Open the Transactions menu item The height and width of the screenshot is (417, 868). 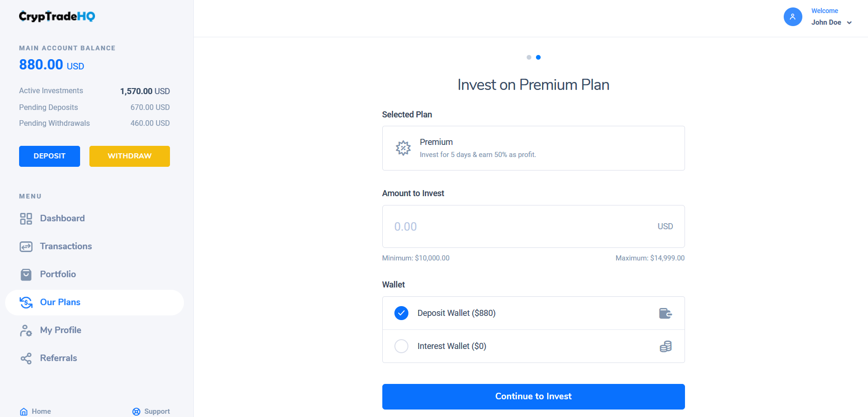[x=66, y=246]
